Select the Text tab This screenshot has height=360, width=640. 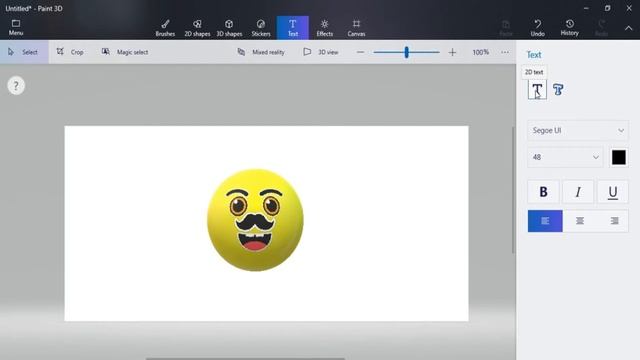click(293, 28)
